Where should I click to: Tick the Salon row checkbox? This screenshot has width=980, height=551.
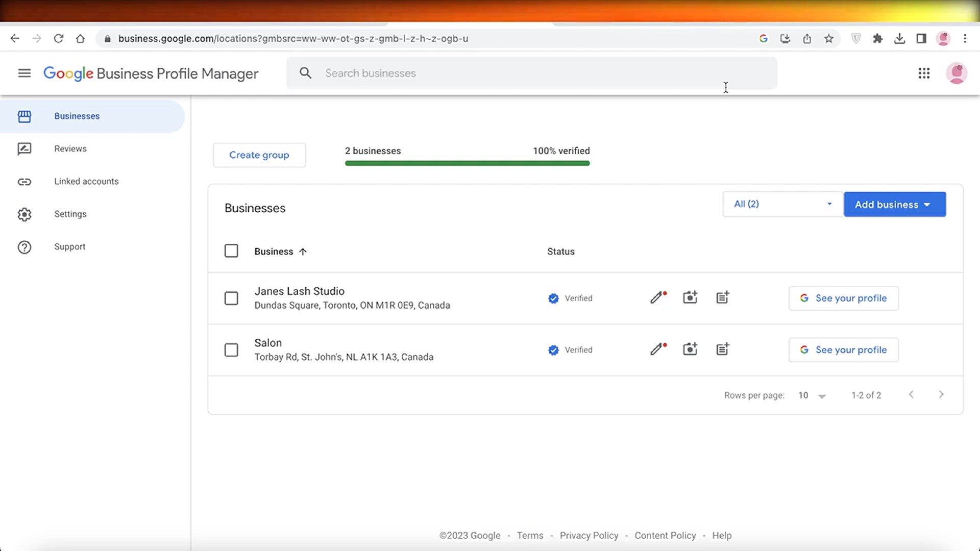click(231, 349)
